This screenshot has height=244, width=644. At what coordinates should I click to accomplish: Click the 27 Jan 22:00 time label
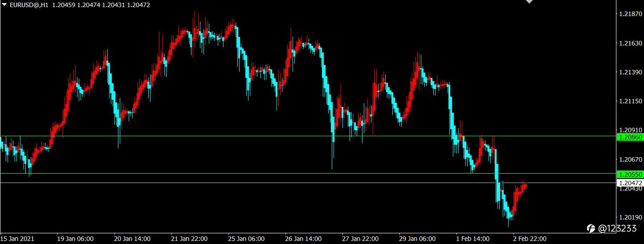click(x=360, y=239)
